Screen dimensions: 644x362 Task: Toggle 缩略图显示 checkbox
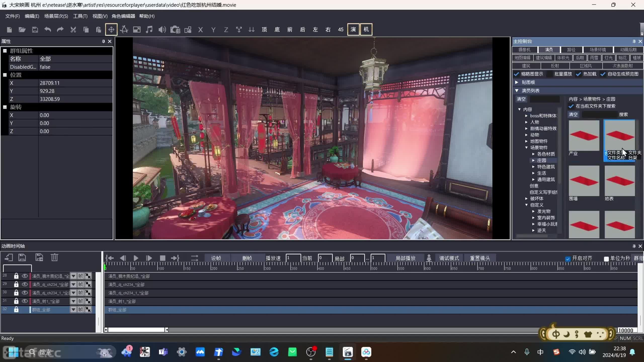(516, 74)
